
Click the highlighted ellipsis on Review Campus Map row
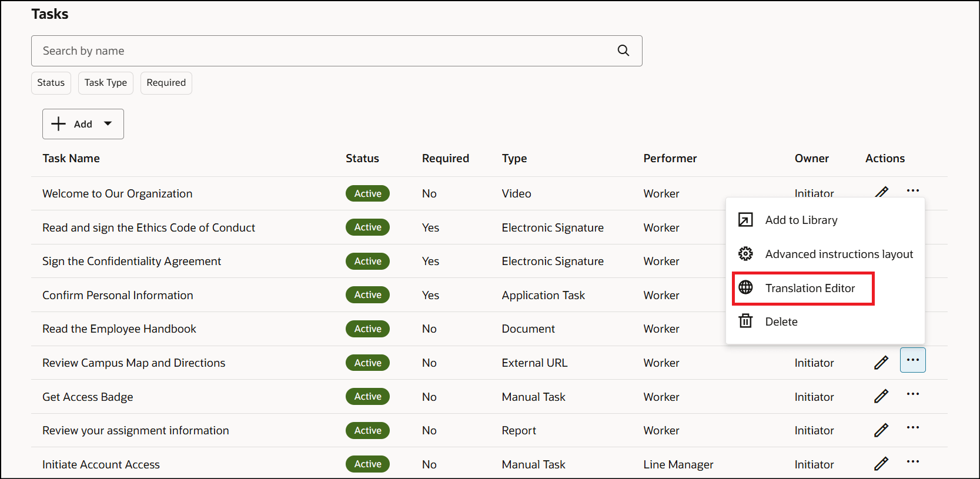912,360
